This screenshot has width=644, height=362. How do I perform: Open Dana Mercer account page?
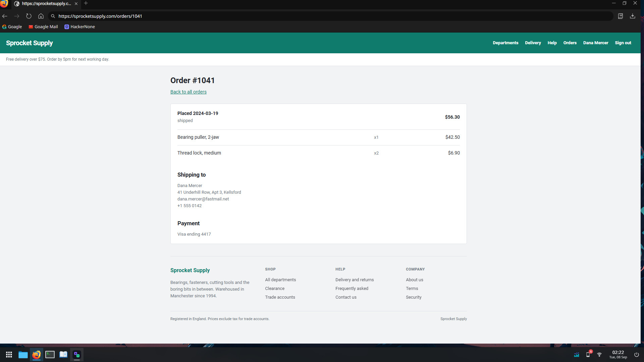click(596, 43)
